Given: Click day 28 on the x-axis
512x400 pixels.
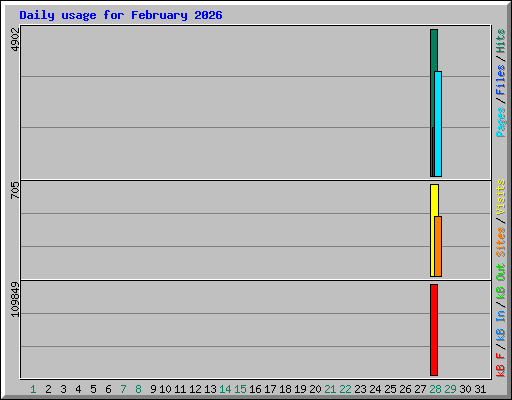Looking at the screenshot, I should click(x=435, y=389).
